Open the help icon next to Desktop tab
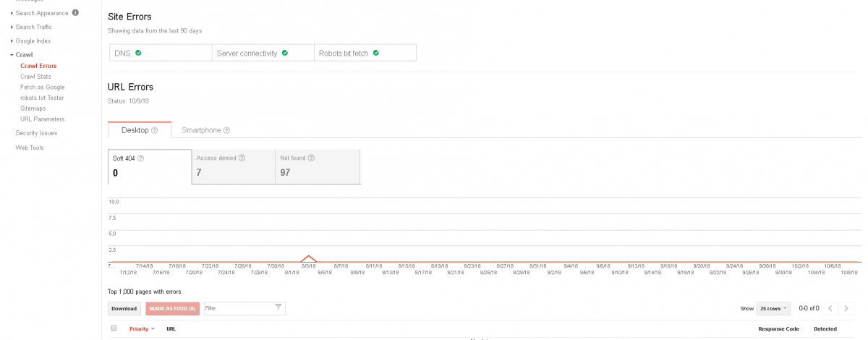868x340 pixels. pos(155,130)
